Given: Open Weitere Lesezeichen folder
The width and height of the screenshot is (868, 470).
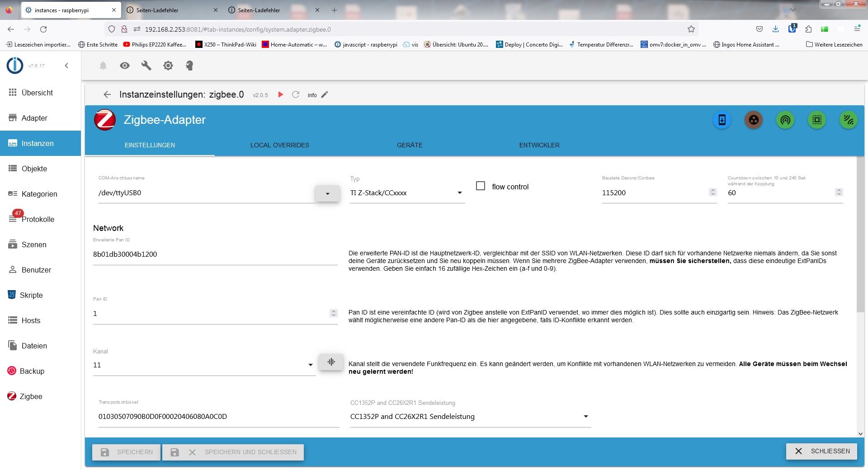Looking at the screenshot, I should click(834, 44).
